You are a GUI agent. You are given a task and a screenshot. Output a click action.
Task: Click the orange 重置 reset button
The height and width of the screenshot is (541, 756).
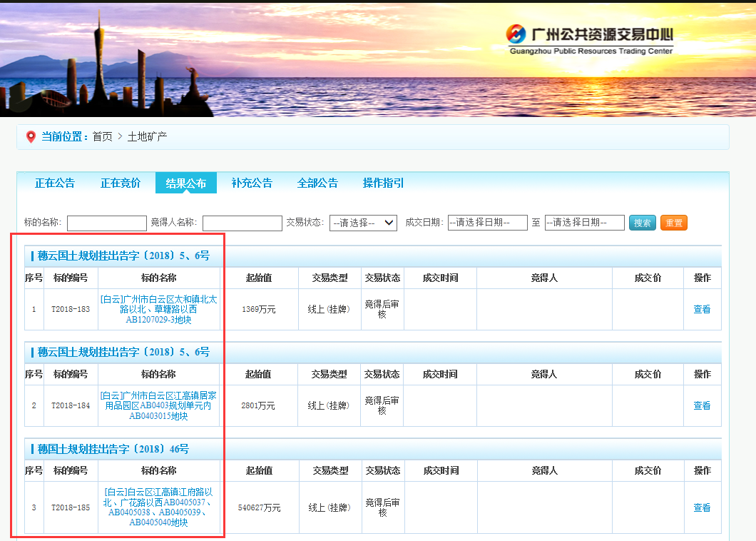pyautogui.click(x=673, y=222)
